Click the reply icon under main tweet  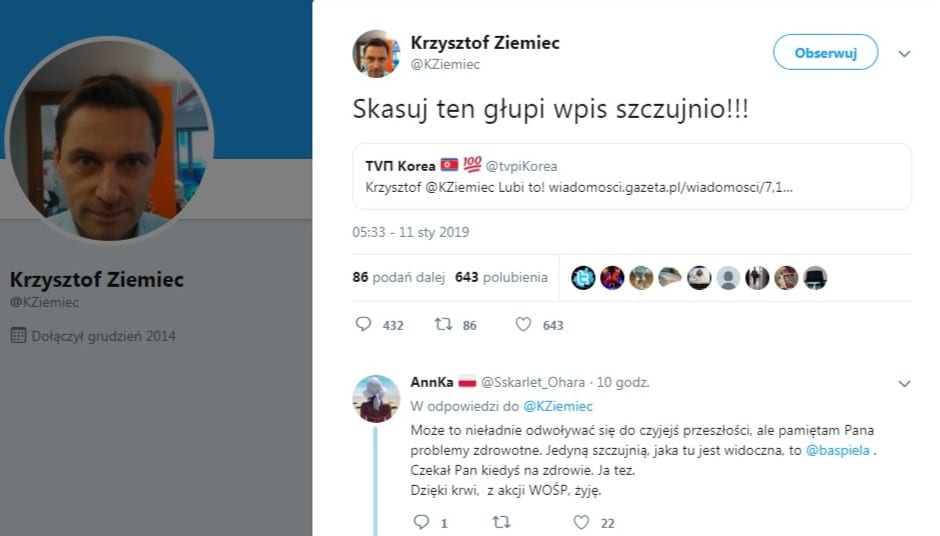[x=363, y=324]
